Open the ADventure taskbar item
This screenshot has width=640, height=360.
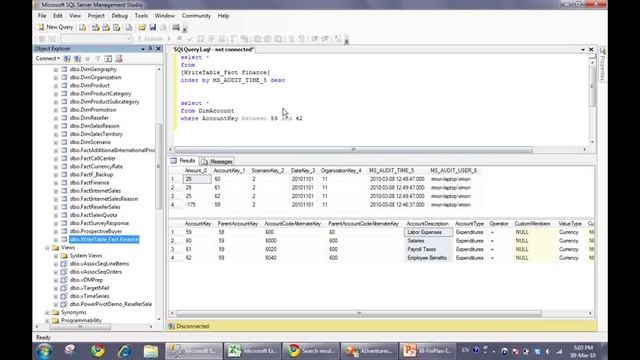pyautogui.click(x=369, y=351)
